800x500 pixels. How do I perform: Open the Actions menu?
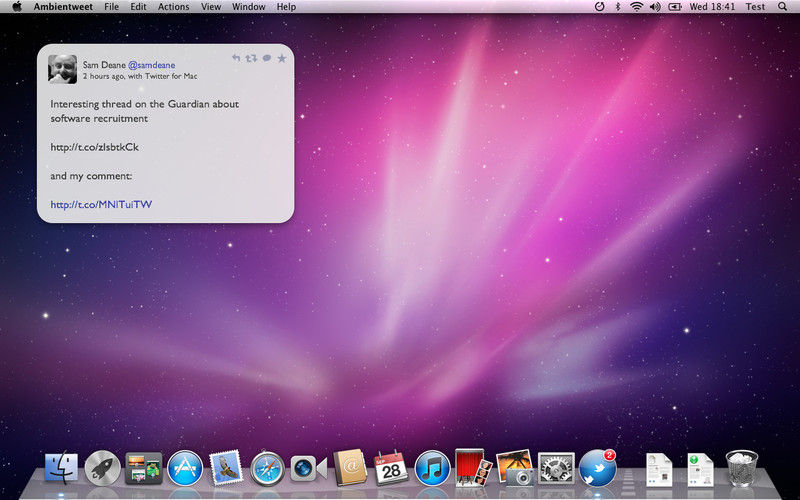[173, 7]
